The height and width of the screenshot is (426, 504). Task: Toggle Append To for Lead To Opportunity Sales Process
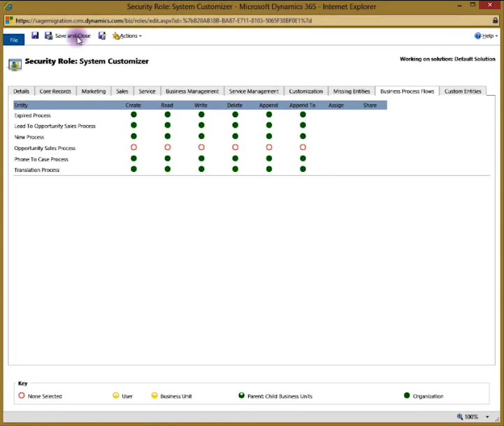point(303,125)
